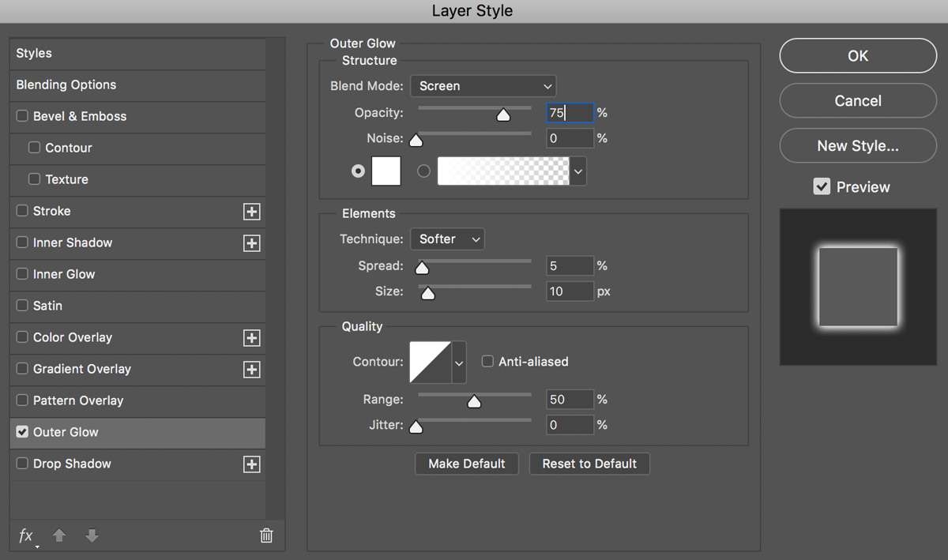Toggle the Anti-aliased checkbox
This screenshot has height=560, width=948.
(x=487, y=361)
